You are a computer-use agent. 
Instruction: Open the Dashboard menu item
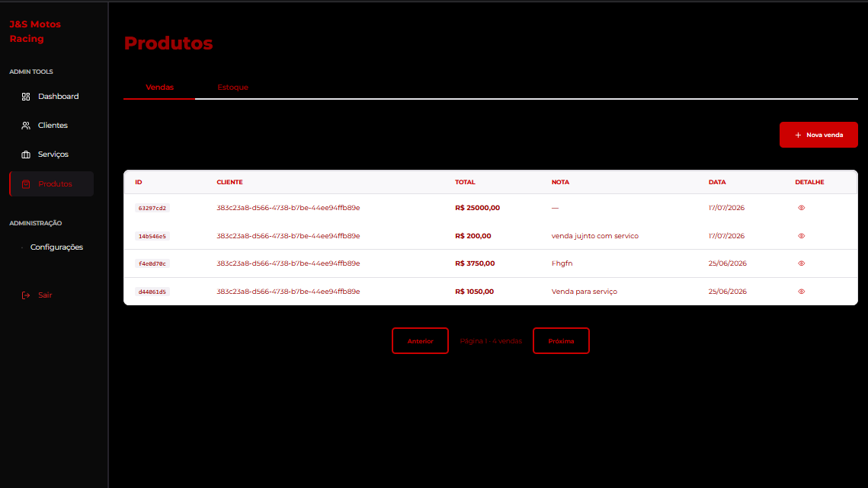52,96
